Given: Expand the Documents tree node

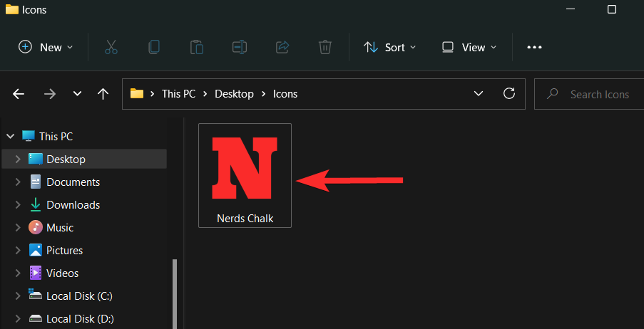Looking at the screenshot, I should pos(18,182).
